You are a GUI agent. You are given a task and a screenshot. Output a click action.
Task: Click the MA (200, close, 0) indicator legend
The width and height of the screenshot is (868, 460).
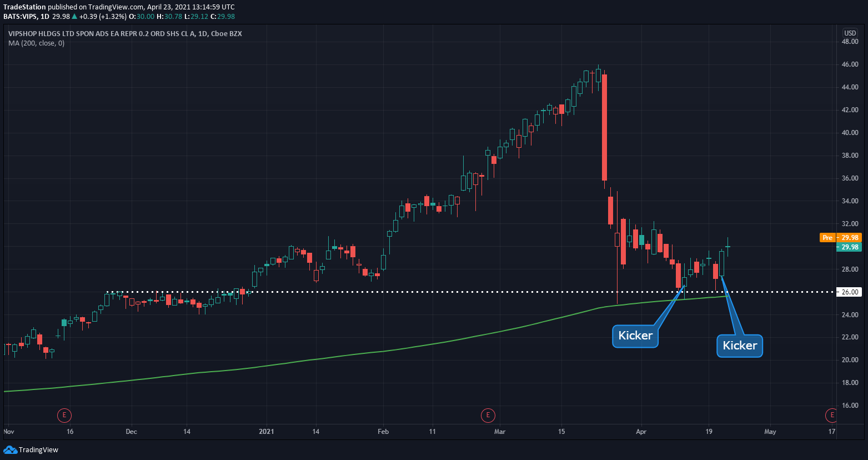(x=36, y=43)
